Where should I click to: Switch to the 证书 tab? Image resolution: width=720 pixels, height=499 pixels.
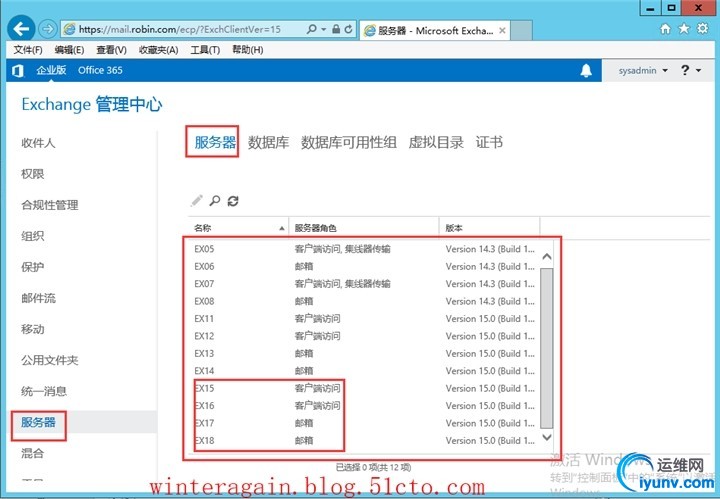(x=489, y=142)
